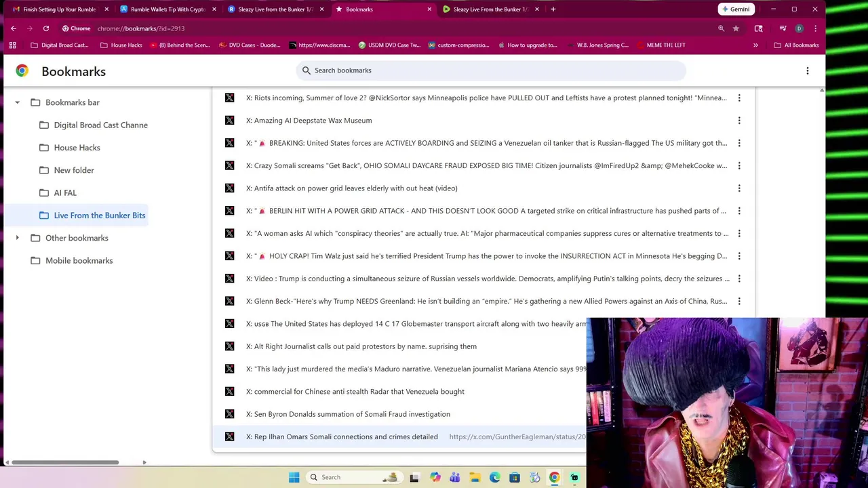This screenshot has height=488, width=868.
Task: Open the Chrome profile avatar
Action: coord(799,28)
